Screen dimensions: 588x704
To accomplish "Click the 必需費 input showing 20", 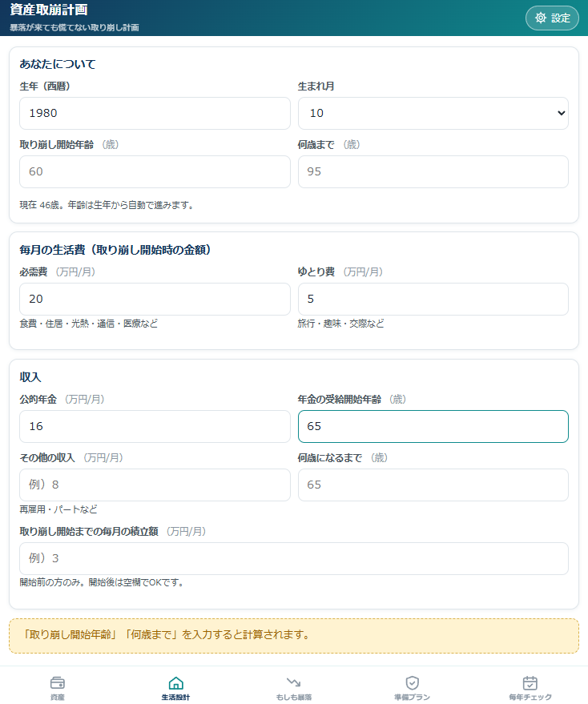I will pyautogui.click(x=155, y=299).
